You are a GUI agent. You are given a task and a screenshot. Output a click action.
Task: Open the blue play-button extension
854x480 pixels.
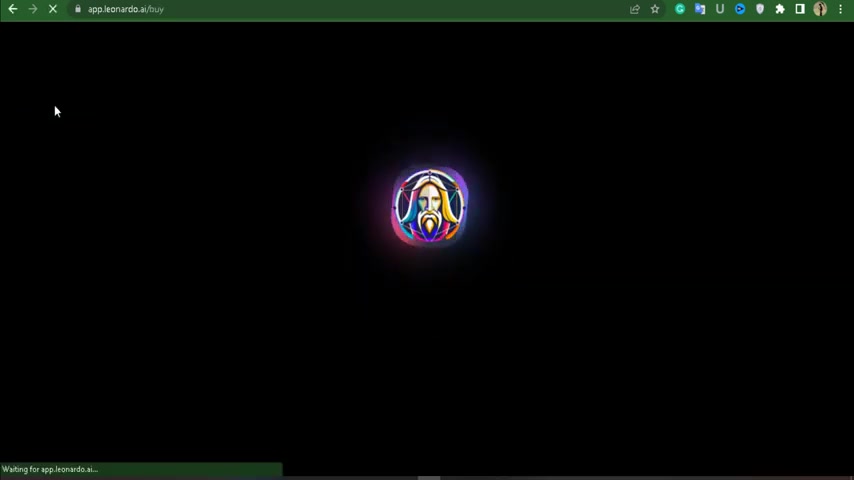coord(740,9)
